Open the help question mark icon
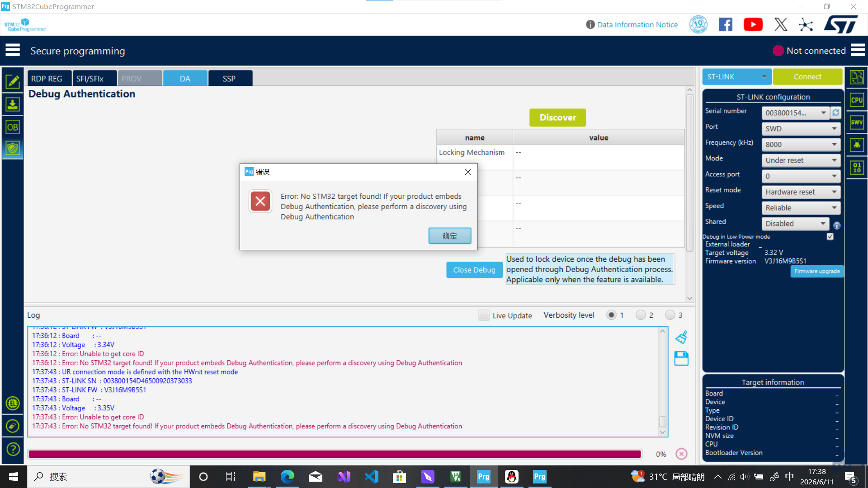 click(x=13, y=449)
